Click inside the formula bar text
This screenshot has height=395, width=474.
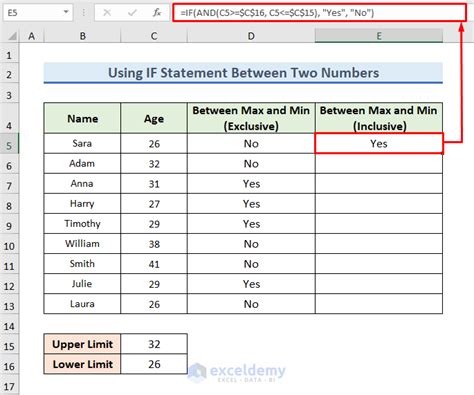point(320,13)
